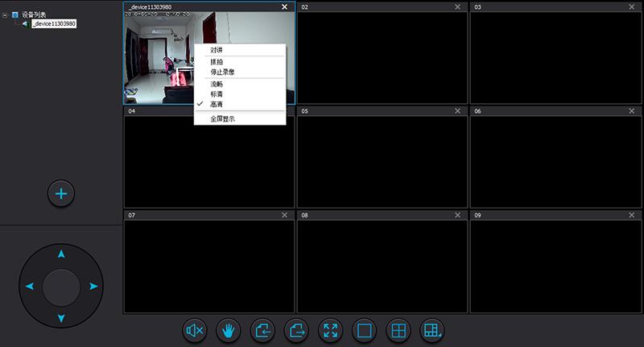
Task: Close video window 07
Action: 285,215
